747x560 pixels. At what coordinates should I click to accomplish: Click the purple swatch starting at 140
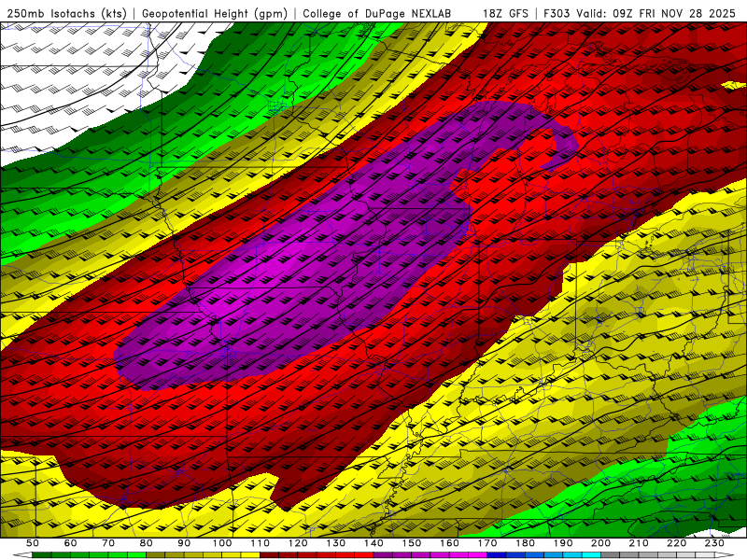point(383,555)
